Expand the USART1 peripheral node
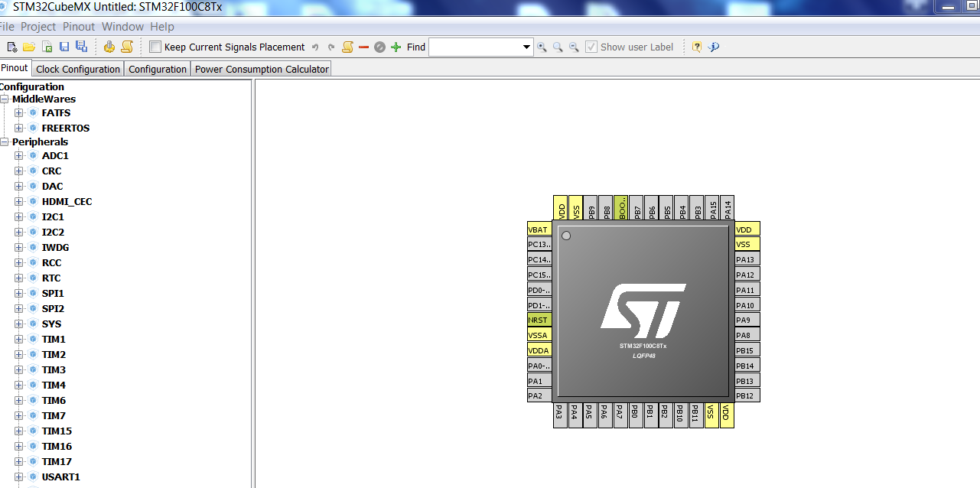Viewport: 980px width, 488px height. (x=19, y=477)
